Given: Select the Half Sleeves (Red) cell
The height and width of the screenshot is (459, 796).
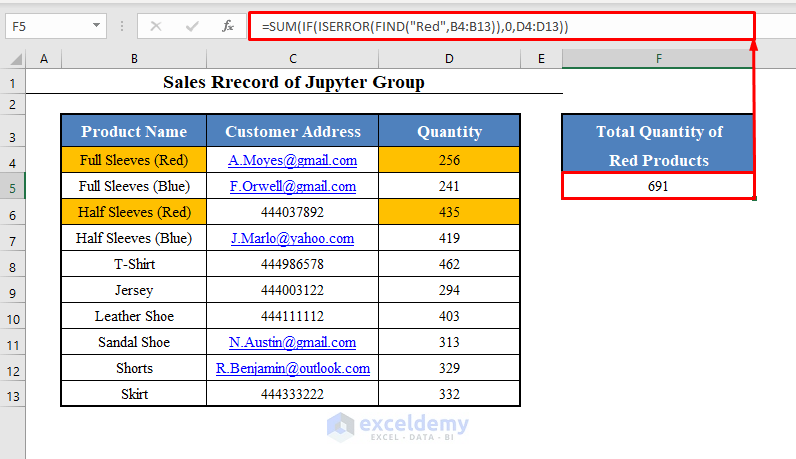Looking at the screenshot, I should click(x=134, y=212).
